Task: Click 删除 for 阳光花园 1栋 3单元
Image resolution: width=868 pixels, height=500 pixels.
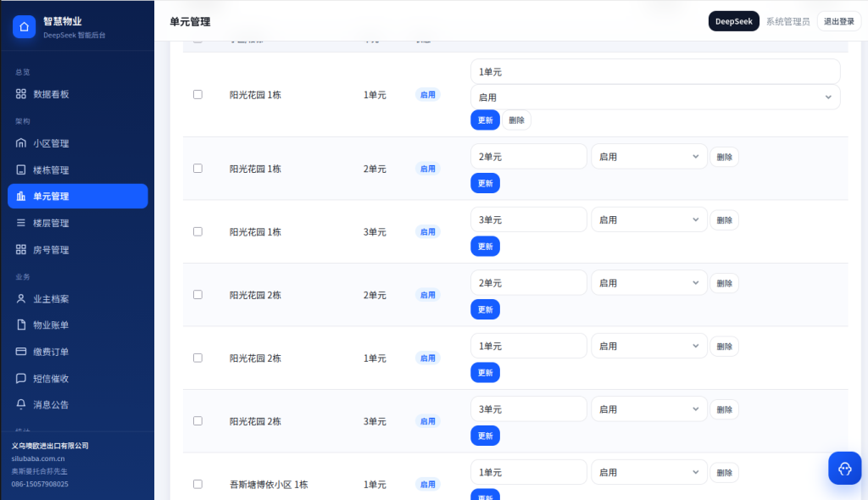Action: click(x=724, y=219)
